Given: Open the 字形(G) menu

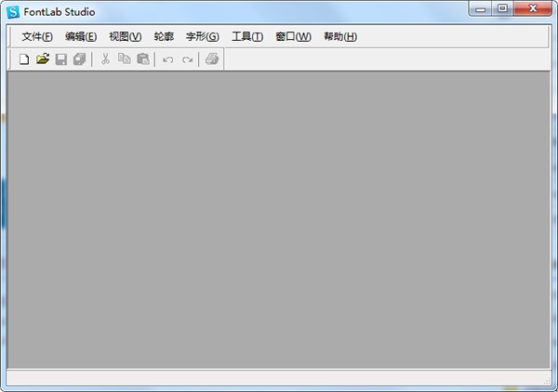Looking at the screenshot, I should [x=202, y=36].
